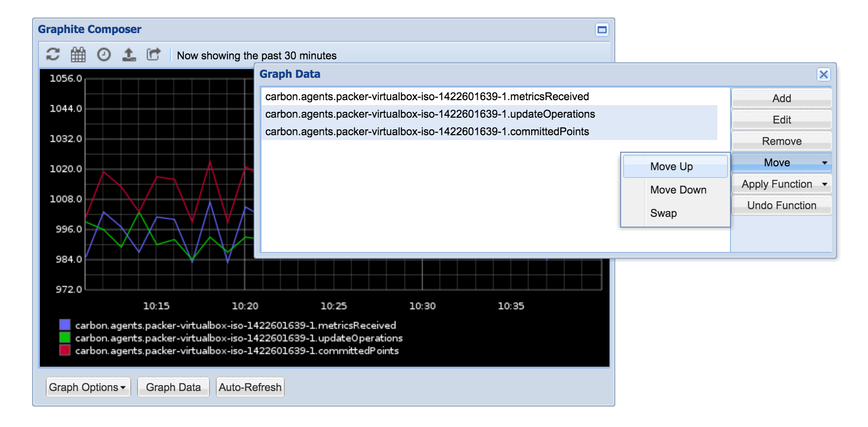Click the blue metricsReceived legend swatch

pos(65,325)
